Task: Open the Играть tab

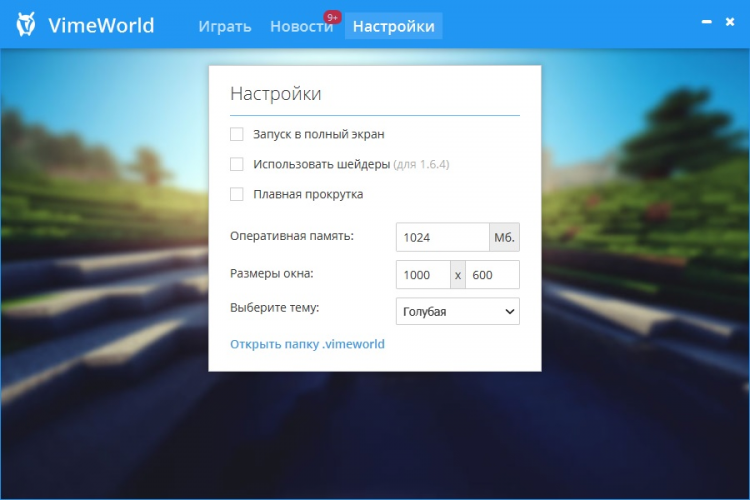Action: tap(225, 26)
